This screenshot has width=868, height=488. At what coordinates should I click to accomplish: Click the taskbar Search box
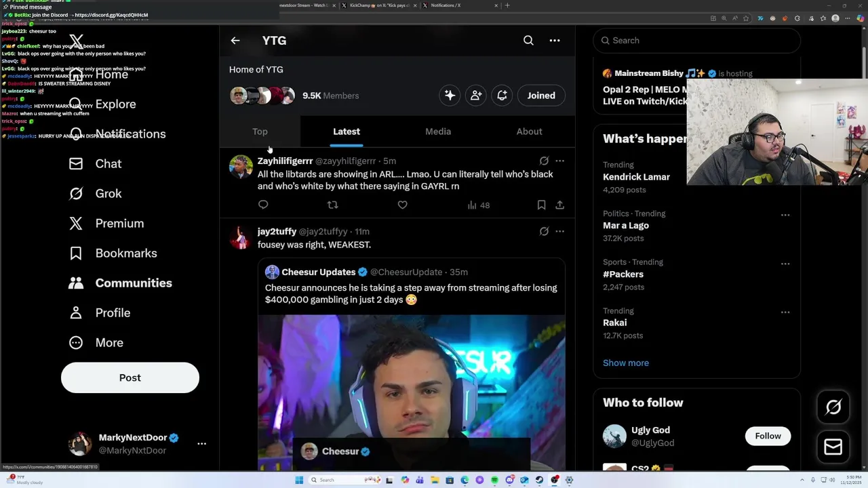(x=344, y=480)
